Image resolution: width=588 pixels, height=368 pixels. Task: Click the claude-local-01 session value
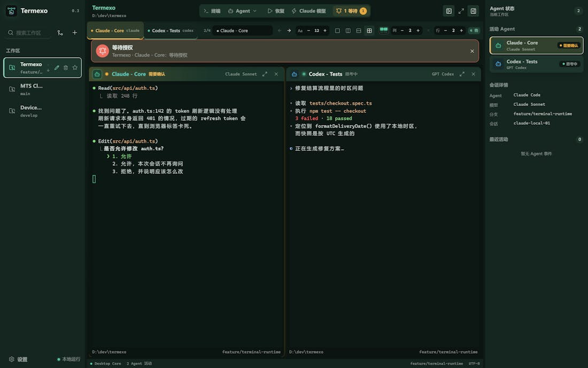(x=532, y=123)
